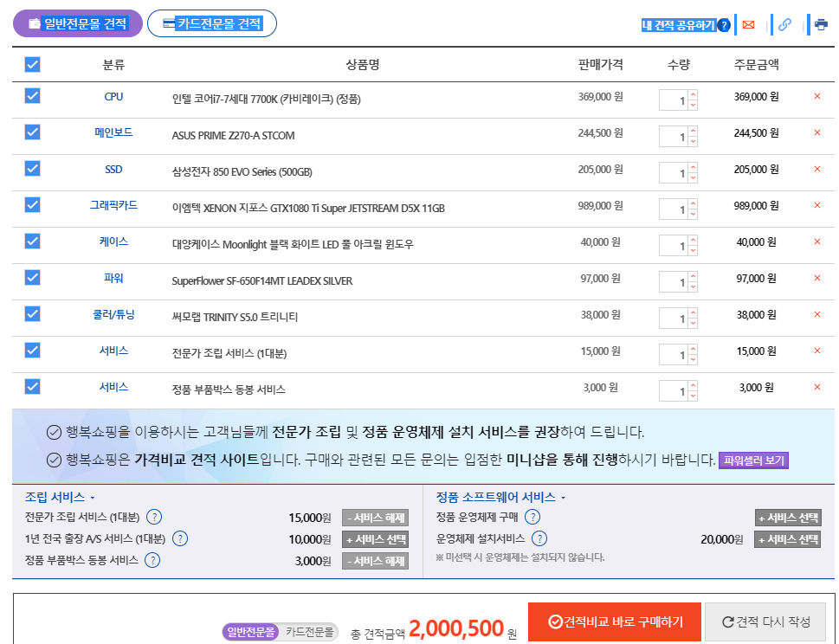Screen dimensions: 839x644
Task: Toggle the SSD row checkbox
Action: (33, 169)
